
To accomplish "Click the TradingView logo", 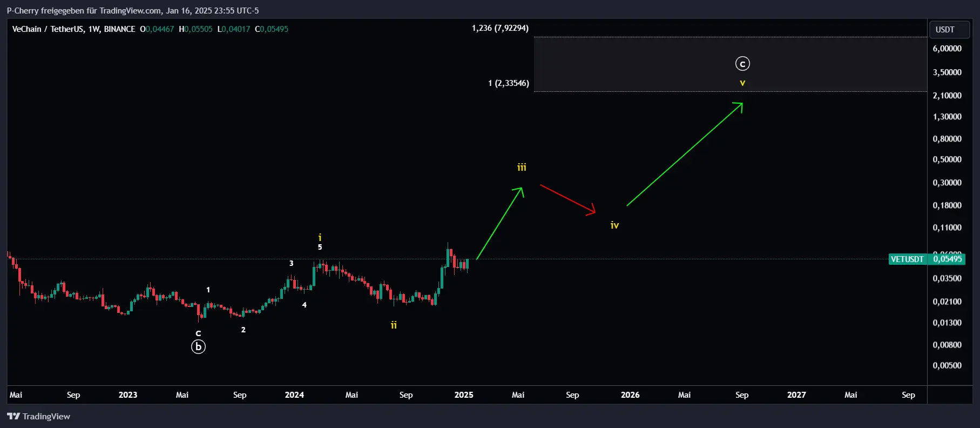I will click(x=38, y=416).
